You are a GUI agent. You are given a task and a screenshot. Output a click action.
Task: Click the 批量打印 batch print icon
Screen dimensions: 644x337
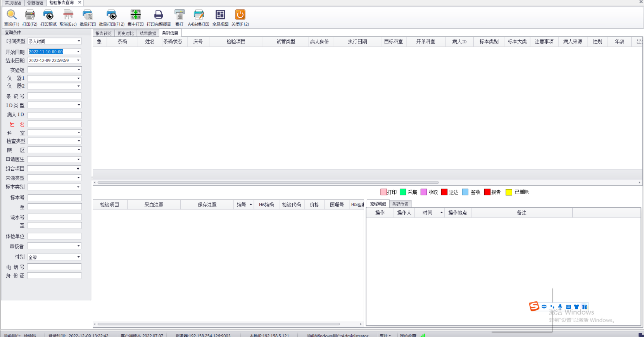[x=88, y=15]
